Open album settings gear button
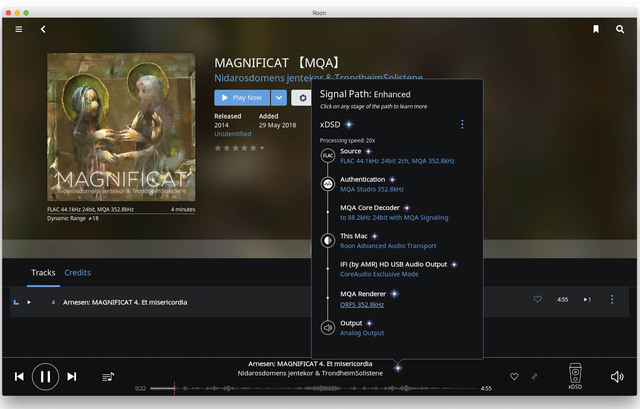This screenshot has width=640, height=409. pos(300,98)
